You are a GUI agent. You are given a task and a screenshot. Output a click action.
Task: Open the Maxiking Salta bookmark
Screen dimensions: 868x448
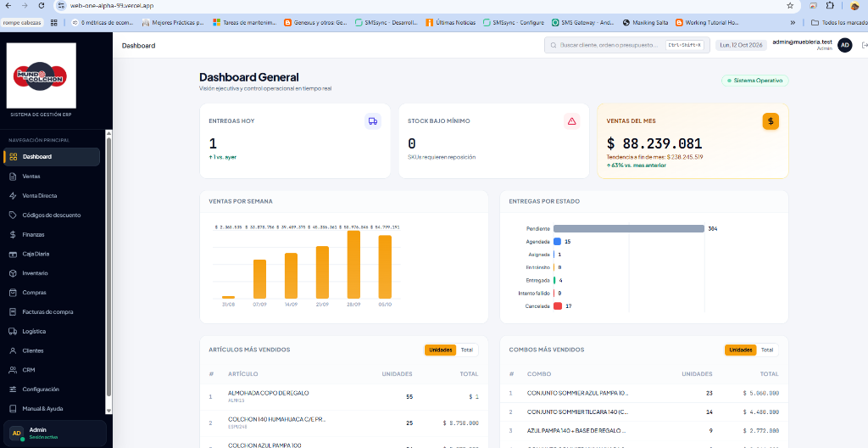645,23
